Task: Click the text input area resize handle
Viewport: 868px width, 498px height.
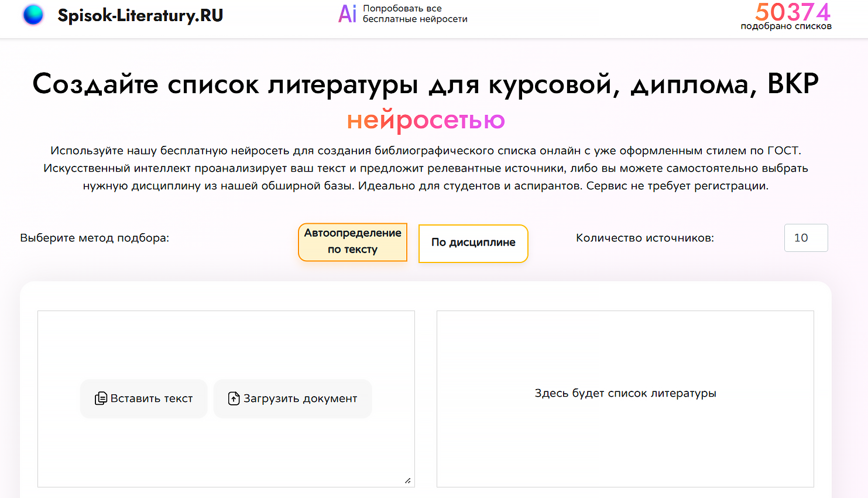Action: [409, 481]
